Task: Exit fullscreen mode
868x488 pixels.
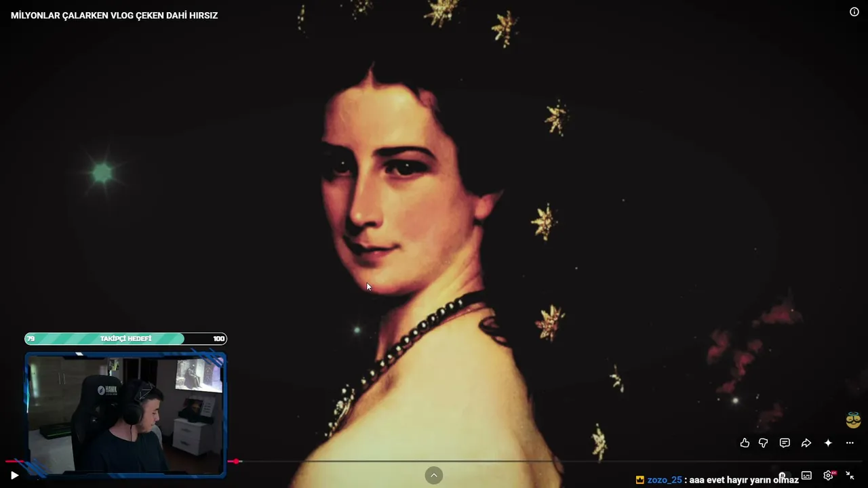Action: coord(850,475)
